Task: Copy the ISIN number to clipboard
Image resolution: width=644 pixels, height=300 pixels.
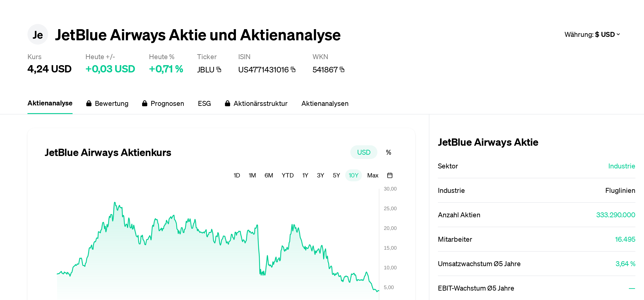Action: [293, 70]
